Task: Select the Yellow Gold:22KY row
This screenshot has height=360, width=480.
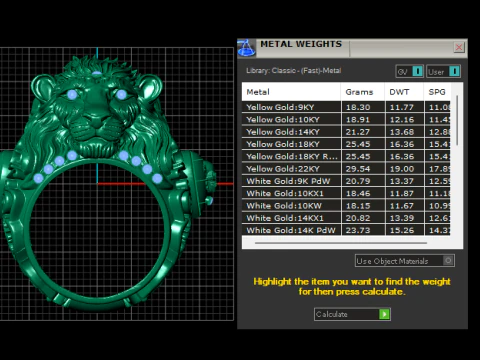Action: pos(346,169)
